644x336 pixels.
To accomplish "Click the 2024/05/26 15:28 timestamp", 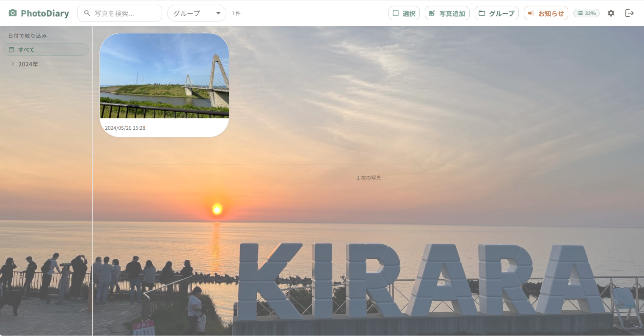I will (125, 128).
